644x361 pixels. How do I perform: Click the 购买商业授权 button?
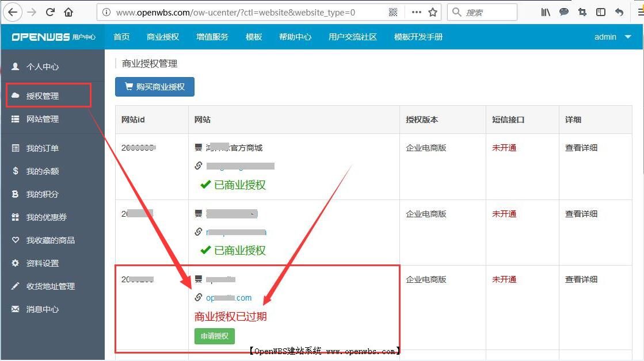coord(154,87)
